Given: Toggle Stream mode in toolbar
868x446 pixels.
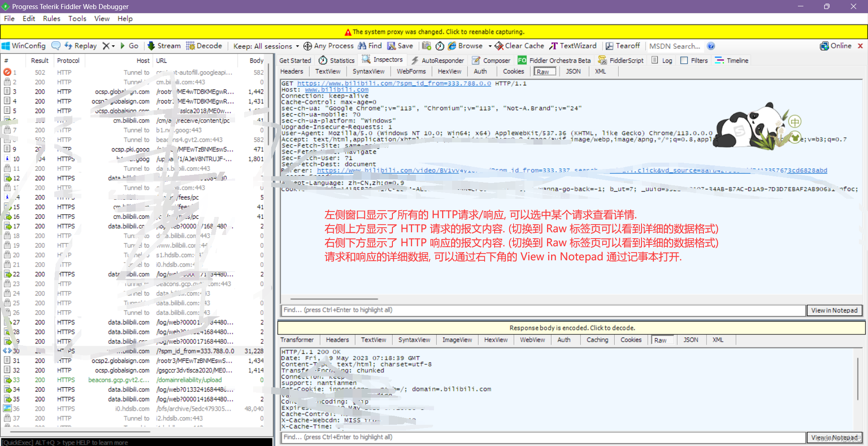Looking at the screenshot, I should click(x=164, y=46).
